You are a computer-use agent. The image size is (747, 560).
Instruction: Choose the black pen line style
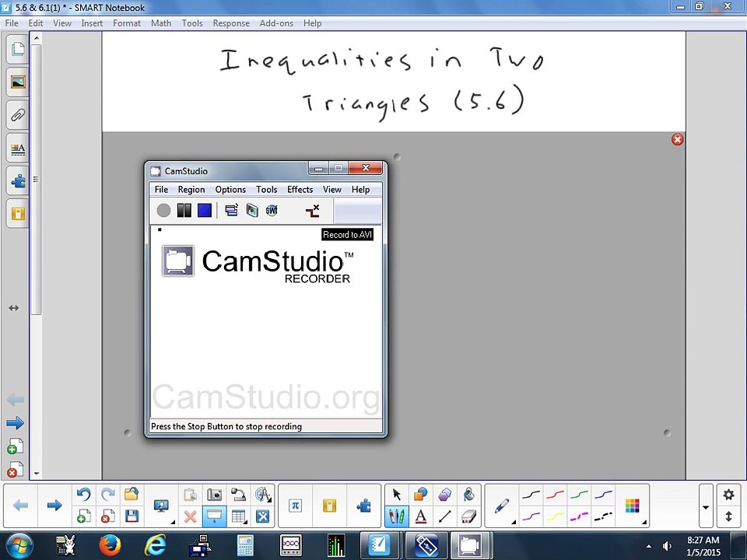531,495
